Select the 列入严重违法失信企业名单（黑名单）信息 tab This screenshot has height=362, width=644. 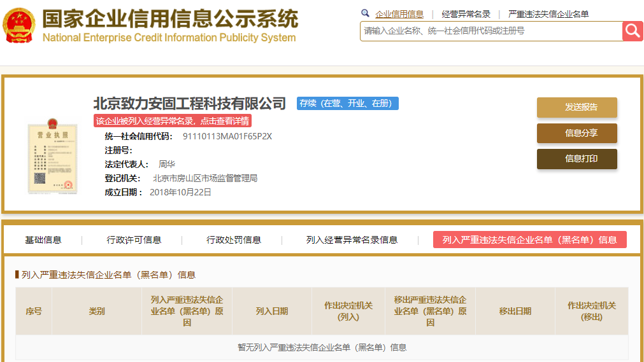[530, 240]
